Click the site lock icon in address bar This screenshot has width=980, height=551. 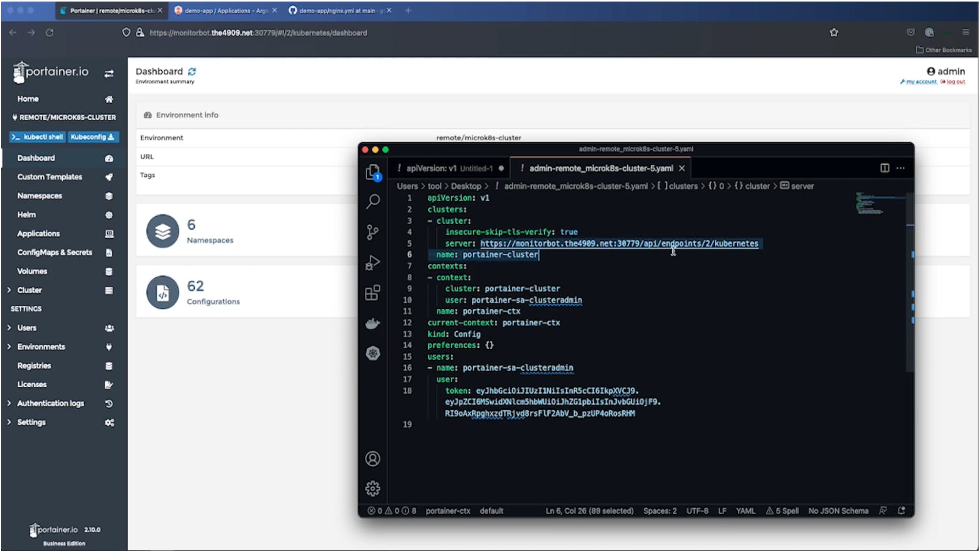click(x=140, y=33)
